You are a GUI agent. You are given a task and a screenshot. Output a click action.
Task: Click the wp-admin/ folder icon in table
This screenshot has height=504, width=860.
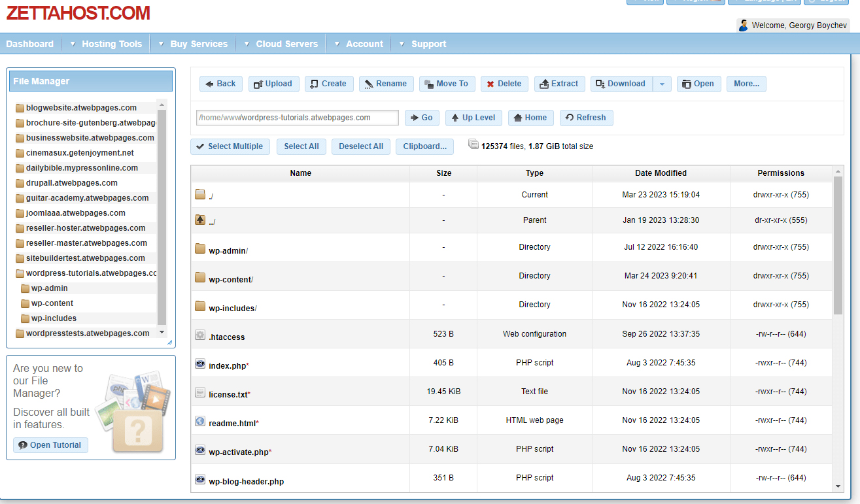coord(200,248)
